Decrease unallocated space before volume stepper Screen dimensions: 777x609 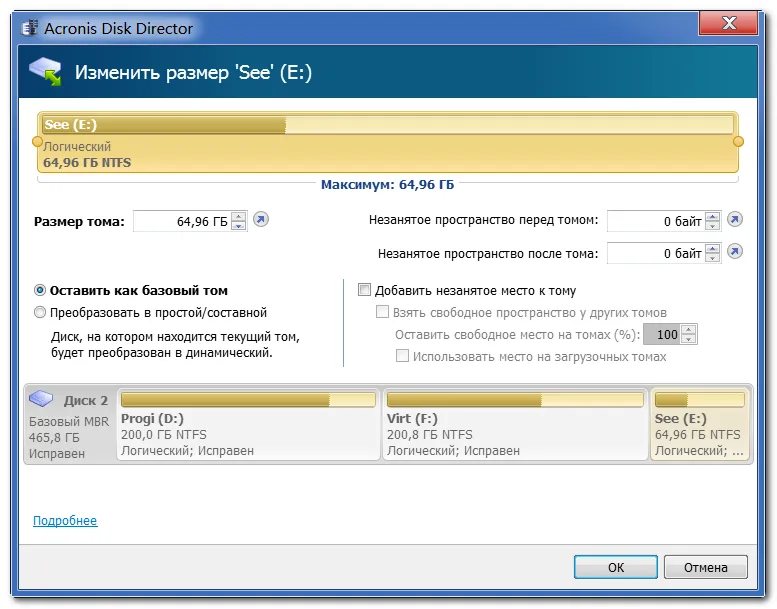(x=713, y=225)
